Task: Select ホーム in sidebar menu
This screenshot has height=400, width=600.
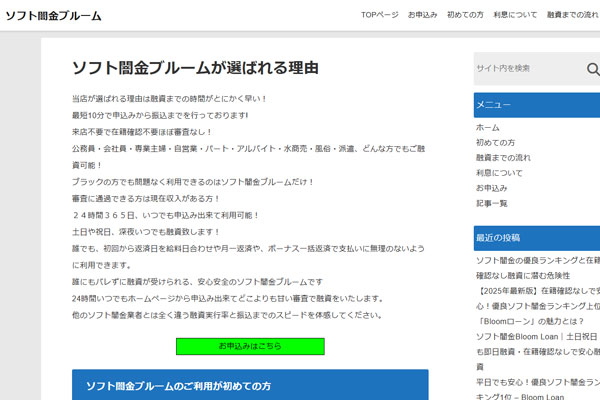Action: click(x=488, y=127)
